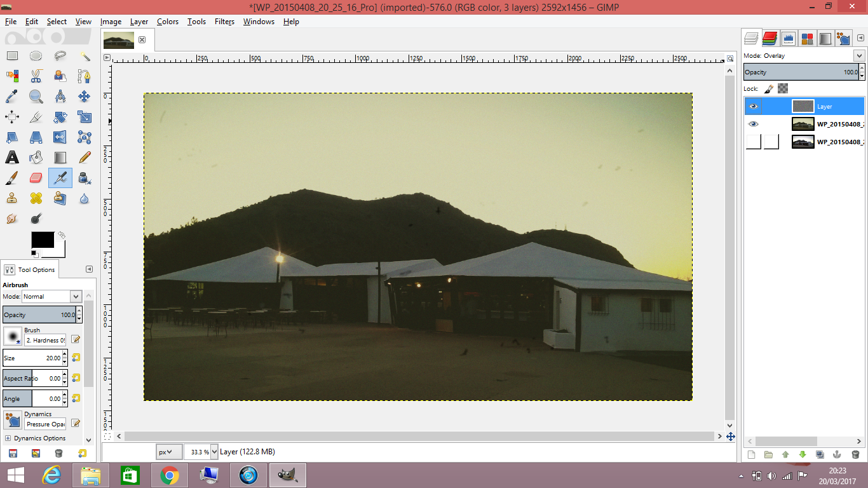The height and width of the screenshot is (488, 868).
Task: Select the Flip tool
Action: [x=60, y=137]
